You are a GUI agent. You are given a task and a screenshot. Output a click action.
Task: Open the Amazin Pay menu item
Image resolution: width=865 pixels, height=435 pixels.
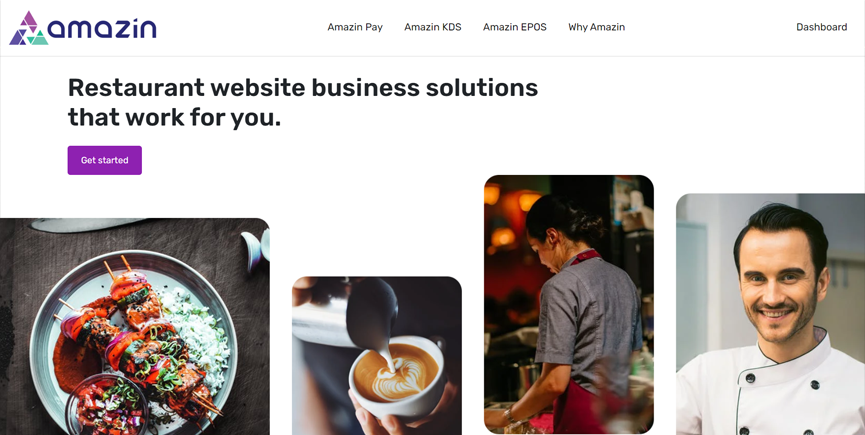click(x=355, y=27)
